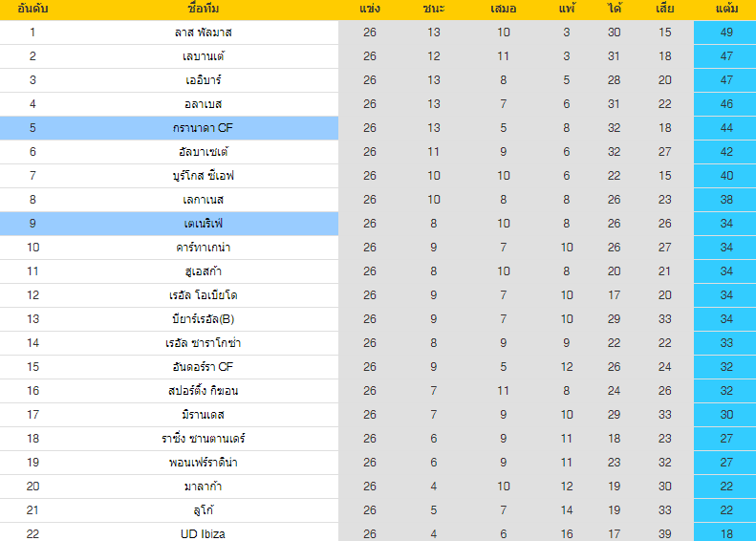Click the แข่ง matches played header
Viewport: 756px width, 541px height.
[x=370, y=9]
